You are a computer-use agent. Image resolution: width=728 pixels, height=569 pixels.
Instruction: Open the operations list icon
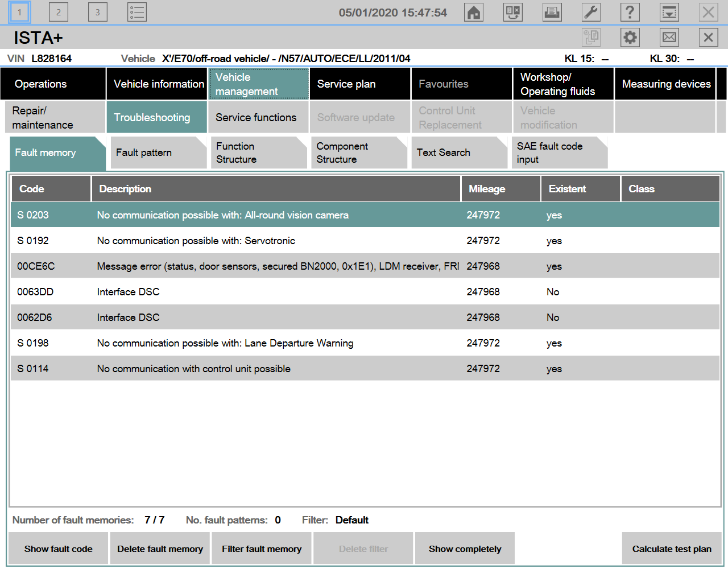pos(137,13)
